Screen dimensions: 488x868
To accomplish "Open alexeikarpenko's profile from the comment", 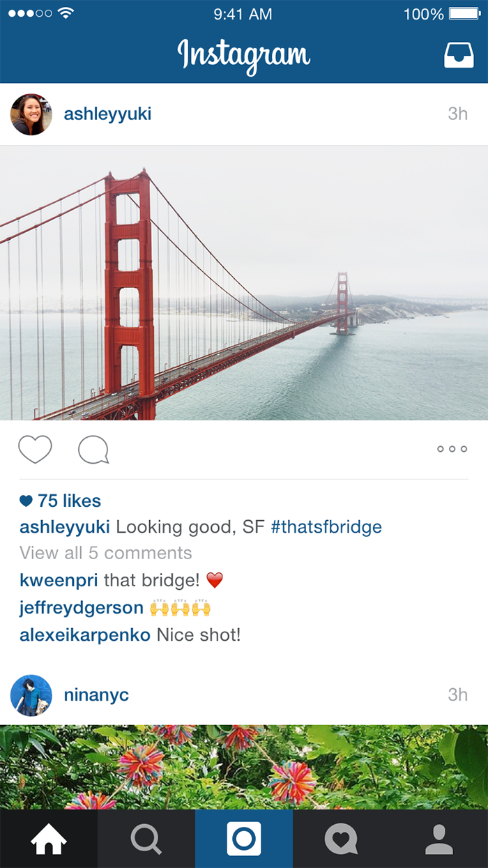I will point(85,635).
